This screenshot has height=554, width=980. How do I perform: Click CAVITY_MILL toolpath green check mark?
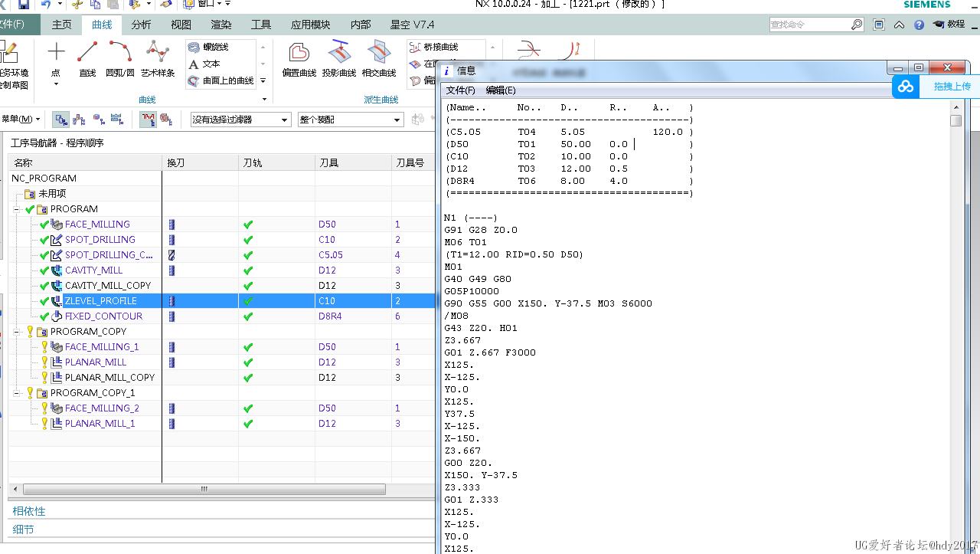[x=248, y=270]
